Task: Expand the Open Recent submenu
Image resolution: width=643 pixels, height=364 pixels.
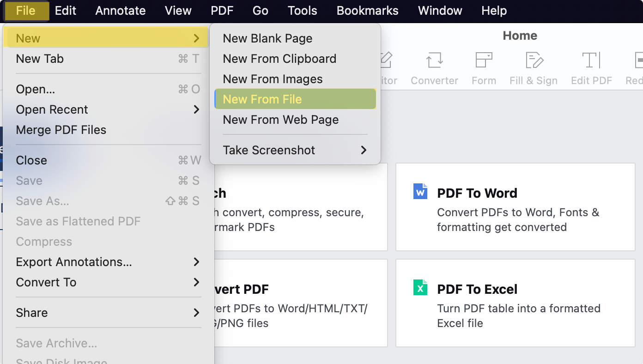Action: pyautogui.click(x=109, y=109)
